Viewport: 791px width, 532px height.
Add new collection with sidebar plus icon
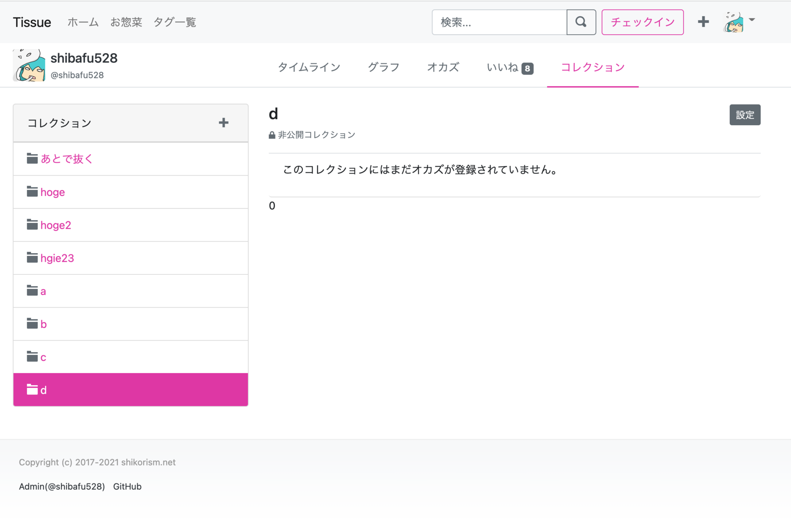[x=224, y=123]
